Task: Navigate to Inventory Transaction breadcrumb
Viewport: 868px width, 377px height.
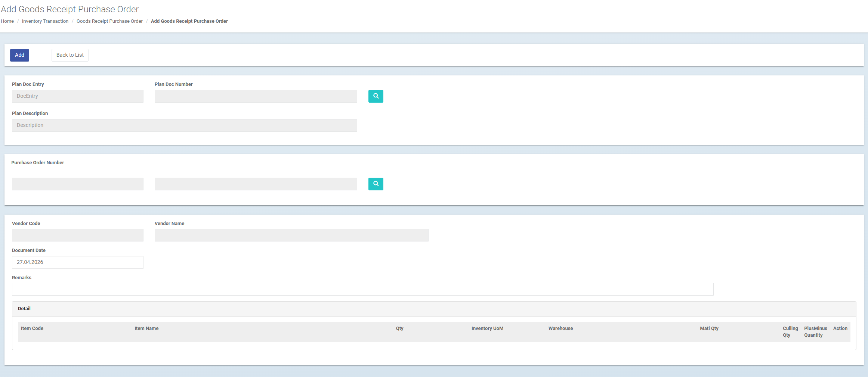Action: (x=45, y=21)
